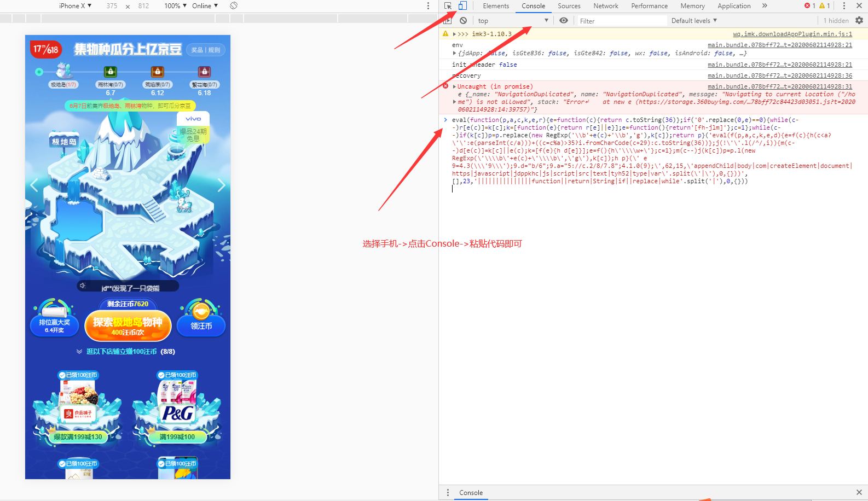Toggle the device toolbar phone icon
The image size is (868, 501).
pos(462,6)
